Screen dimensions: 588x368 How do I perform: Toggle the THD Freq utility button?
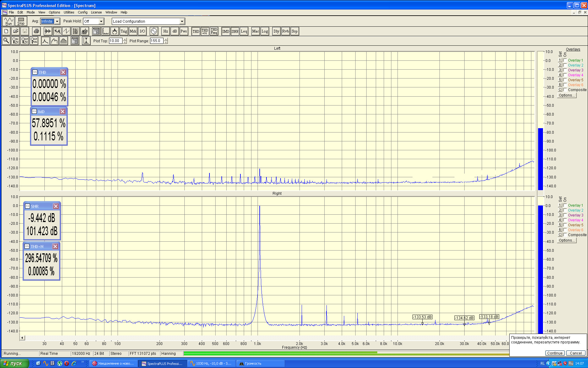coord(214,31)
